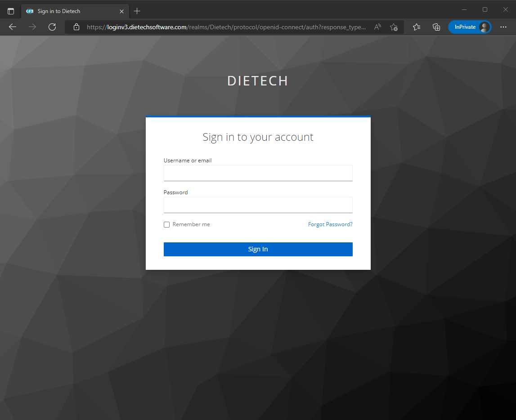Open the Forgot Password link
The width and height of the screenshot is (516, 420).
(330, 224)
